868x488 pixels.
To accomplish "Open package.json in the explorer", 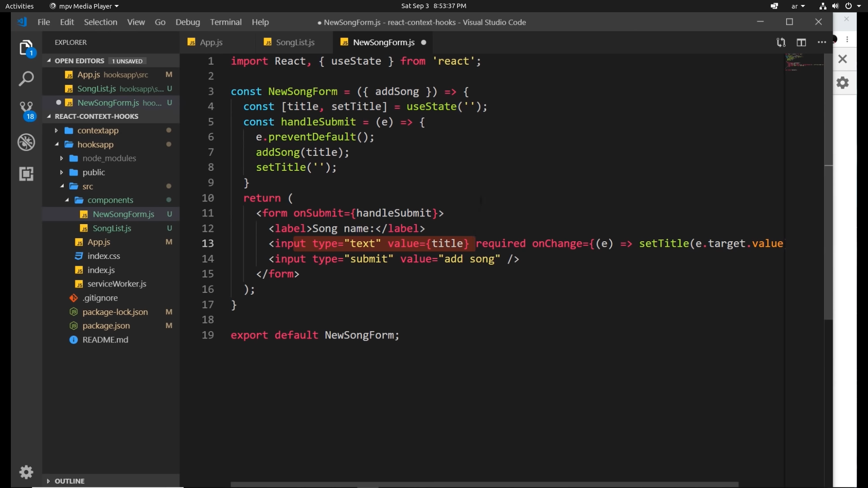I will [106, 326].
